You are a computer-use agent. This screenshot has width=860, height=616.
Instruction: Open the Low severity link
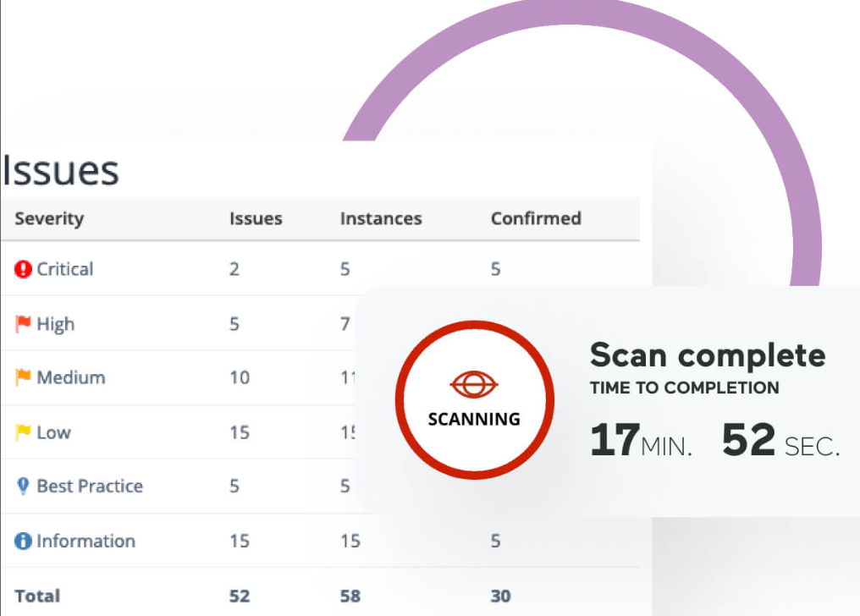coord(54,432)
